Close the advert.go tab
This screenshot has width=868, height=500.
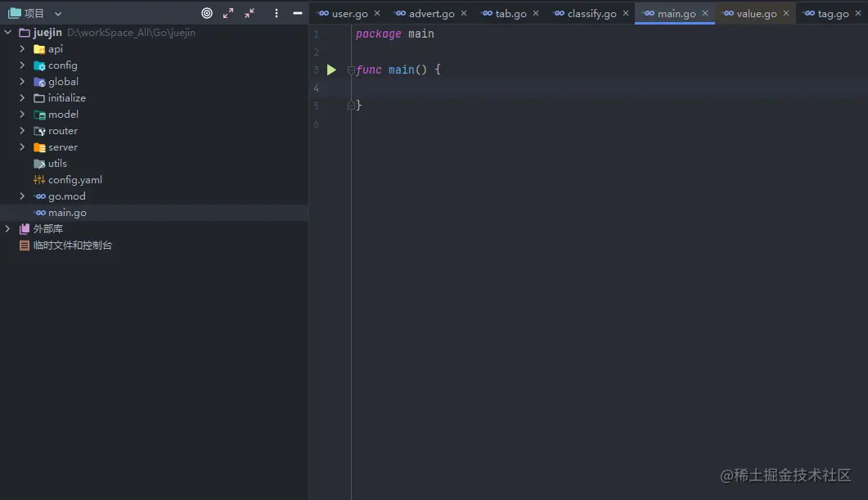click(464, 13)
